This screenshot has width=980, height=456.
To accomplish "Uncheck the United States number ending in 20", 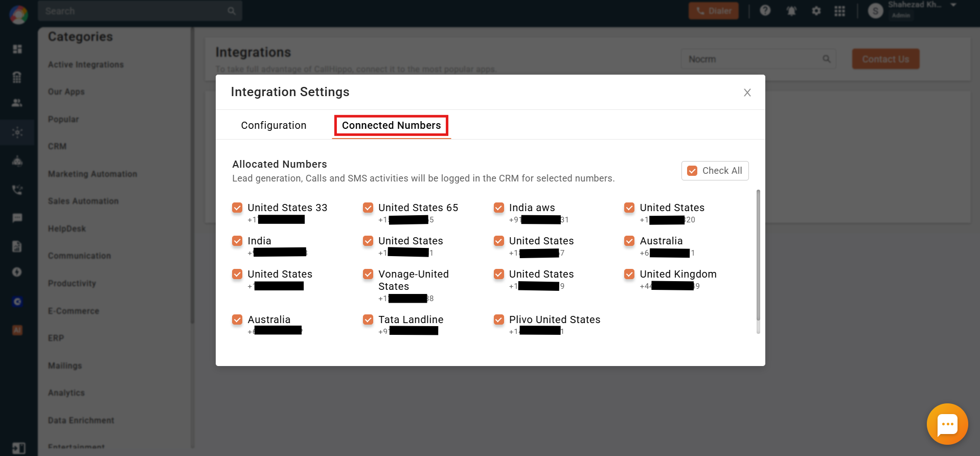I will pos(629,208).
